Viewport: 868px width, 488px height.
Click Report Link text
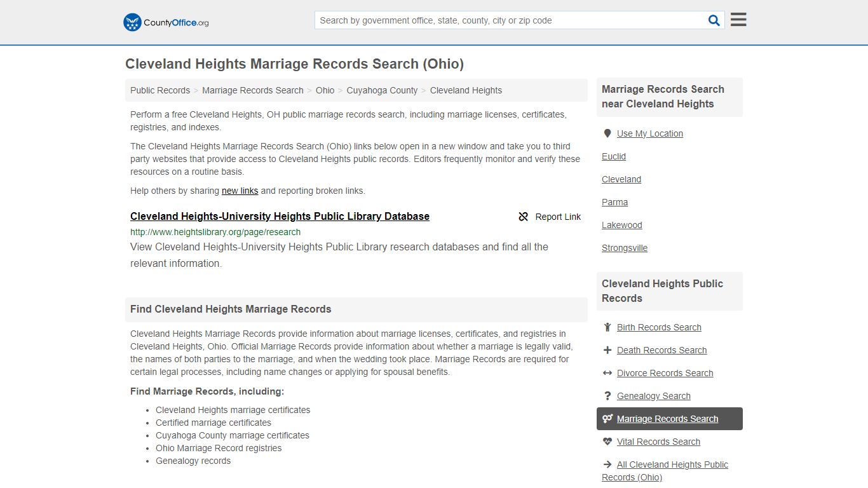tap(558, 217)
